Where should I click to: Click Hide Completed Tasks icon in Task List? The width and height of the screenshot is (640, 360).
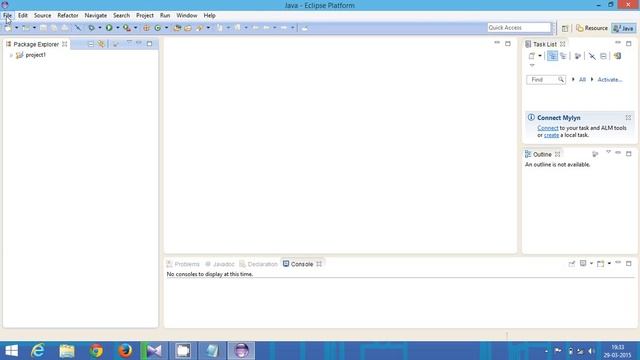pos(592,56)
